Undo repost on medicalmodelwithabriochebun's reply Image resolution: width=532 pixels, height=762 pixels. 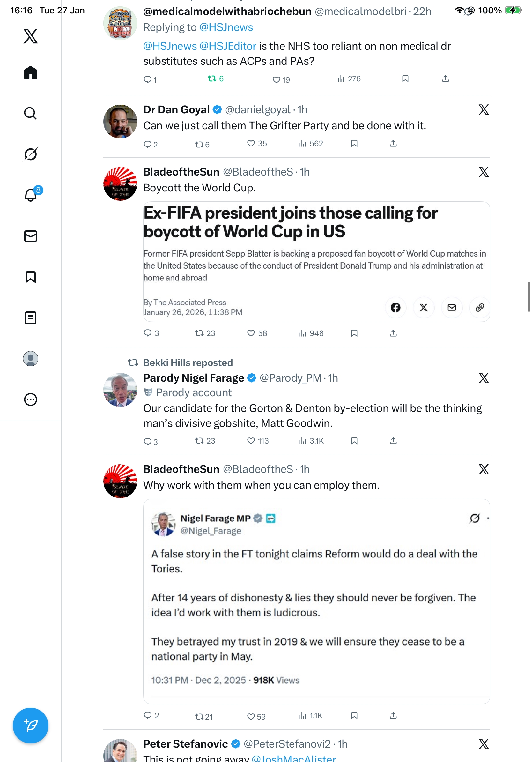point(212,78)
